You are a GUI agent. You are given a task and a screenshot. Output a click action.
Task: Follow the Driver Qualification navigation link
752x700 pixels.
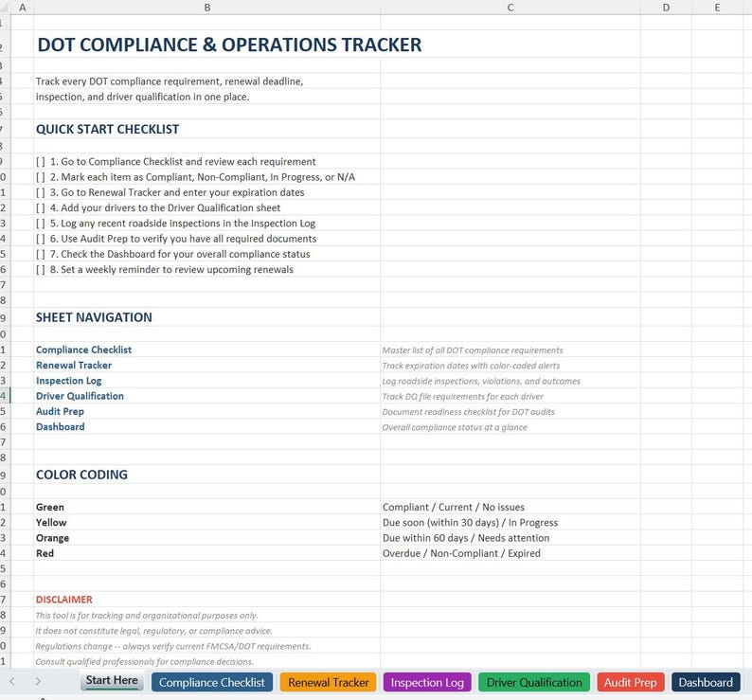(80, 396)
